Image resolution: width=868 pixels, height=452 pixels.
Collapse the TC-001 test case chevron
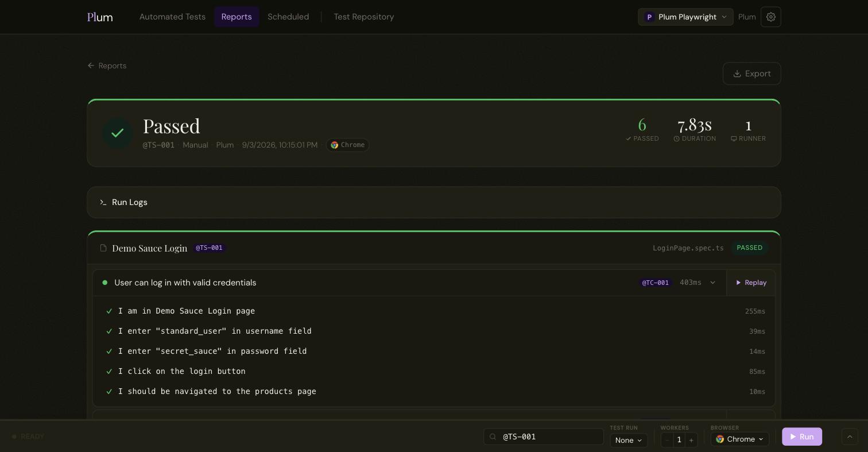pyautogui.click(x=713, y=283)
